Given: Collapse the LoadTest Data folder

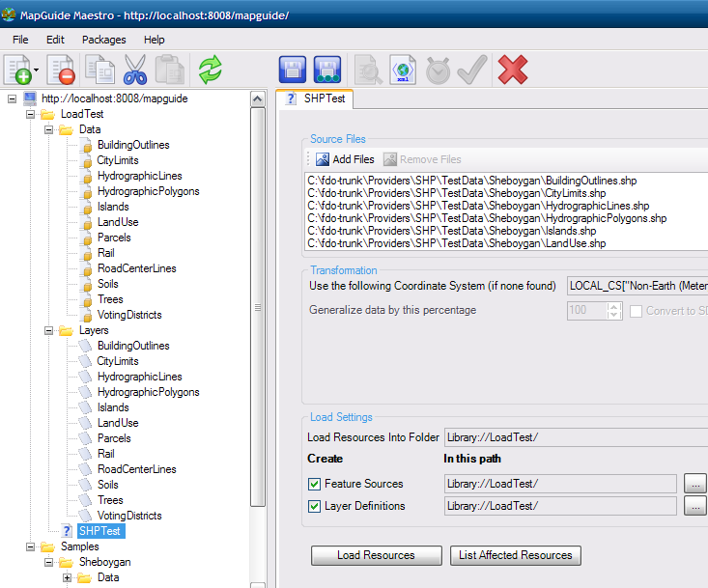Looking at the screenshot, I should point(48,130).
